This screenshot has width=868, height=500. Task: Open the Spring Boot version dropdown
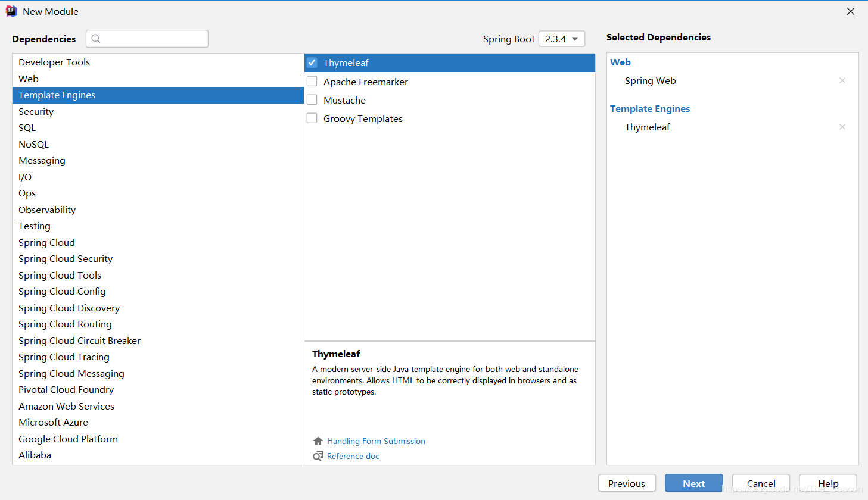(x=562, y=39)
